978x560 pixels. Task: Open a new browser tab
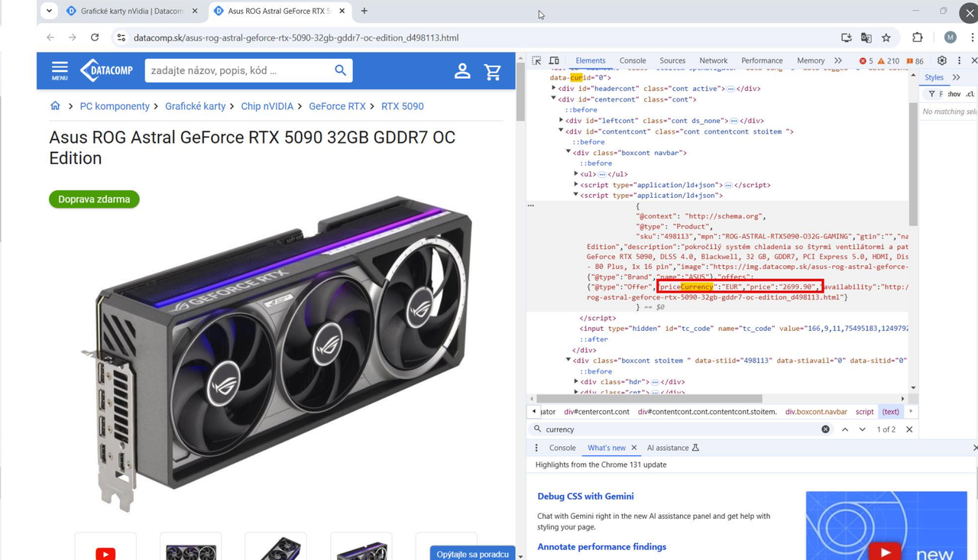tap(364, 11)
